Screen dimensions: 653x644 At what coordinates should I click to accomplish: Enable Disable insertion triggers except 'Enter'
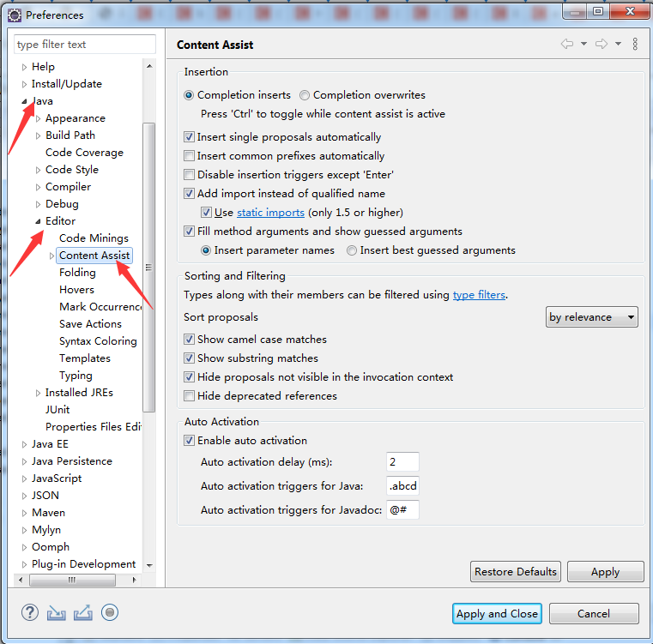(189, 174)
